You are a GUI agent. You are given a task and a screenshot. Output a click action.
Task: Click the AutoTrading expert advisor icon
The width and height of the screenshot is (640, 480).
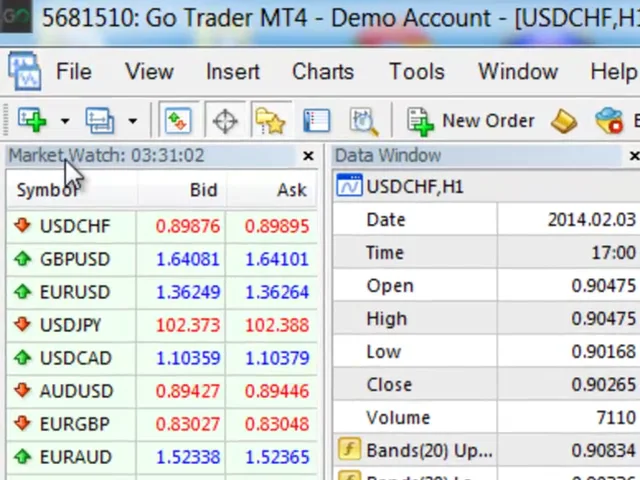click(609, 120)
